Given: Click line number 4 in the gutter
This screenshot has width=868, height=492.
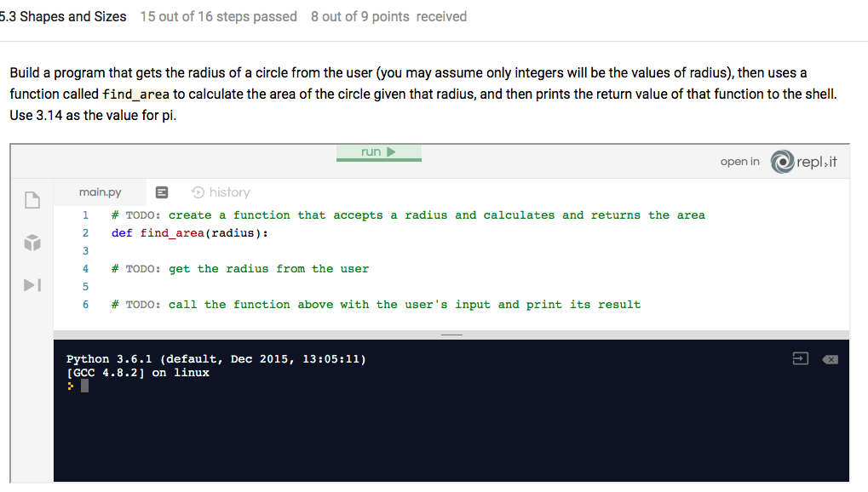Looking at the screenshot, I should click(85, 268).
